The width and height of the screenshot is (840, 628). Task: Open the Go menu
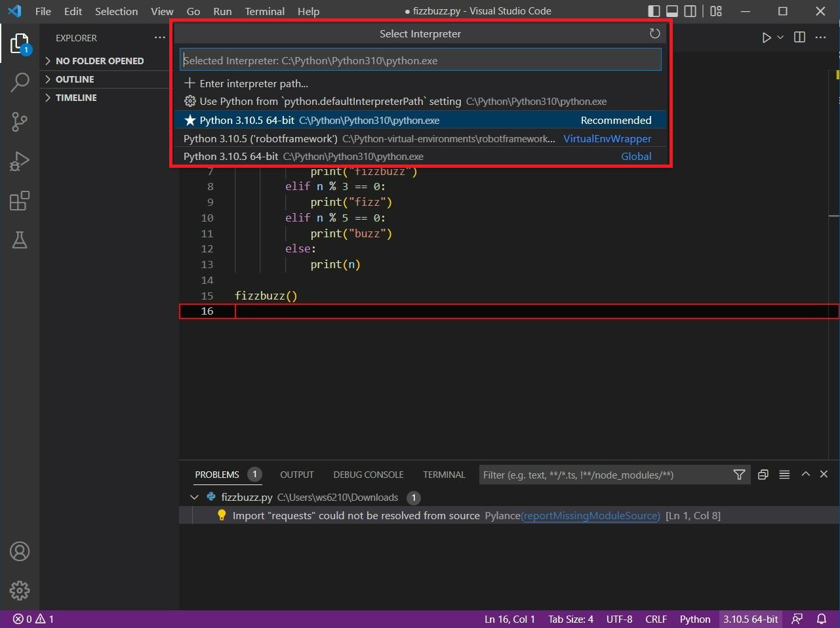click(x=193, y=11)
